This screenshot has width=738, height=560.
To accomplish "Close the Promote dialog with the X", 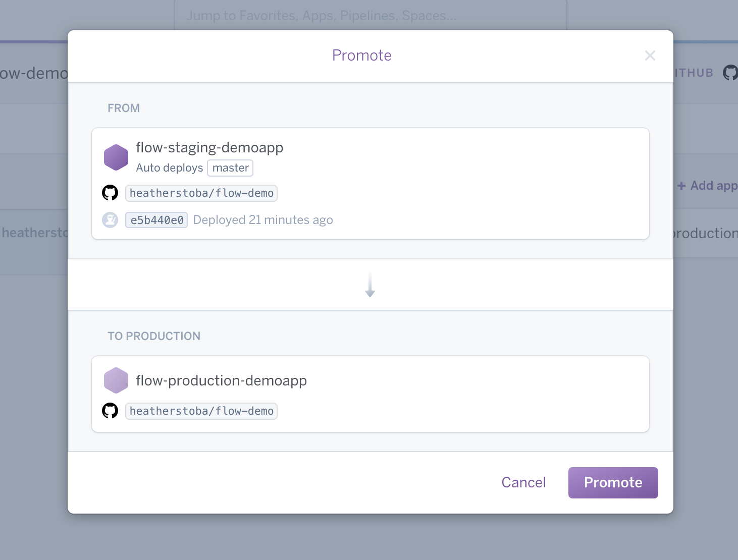I will point(650,55).
